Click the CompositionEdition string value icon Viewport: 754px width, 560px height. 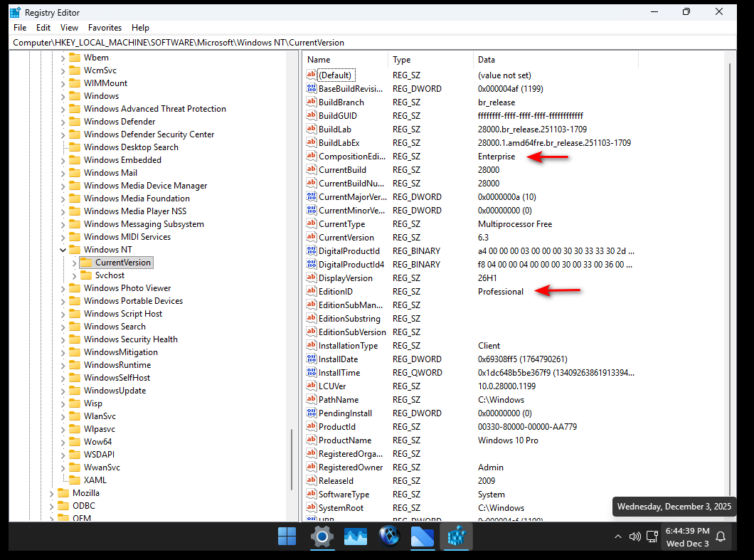[311, 156]
